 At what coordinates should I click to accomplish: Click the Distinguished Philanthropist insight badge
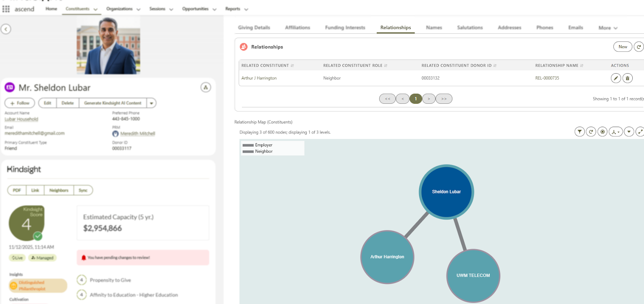pos(38,286)
